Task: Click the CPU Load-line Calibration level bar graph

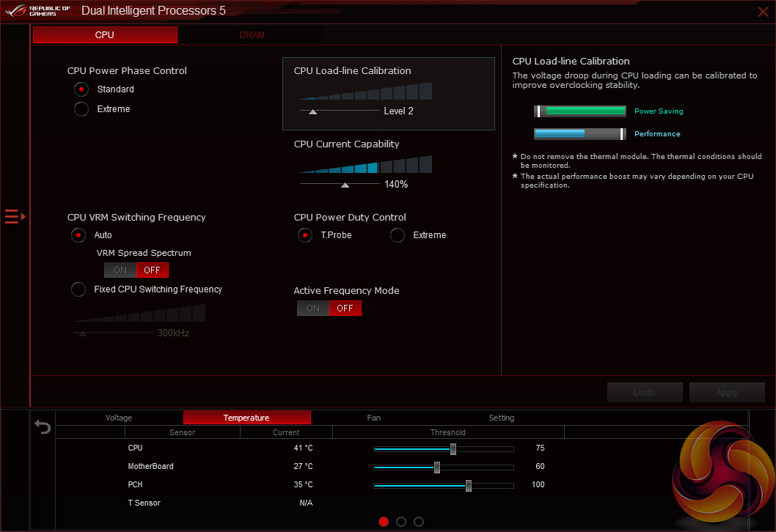Action: coord(365,91)
